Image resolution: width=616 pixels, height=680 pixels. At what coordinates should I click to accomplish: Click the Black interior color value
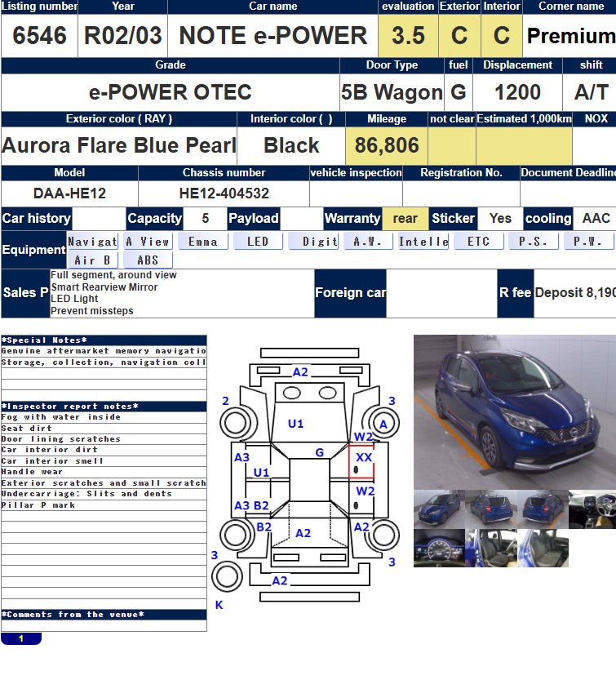click(291, 145)
